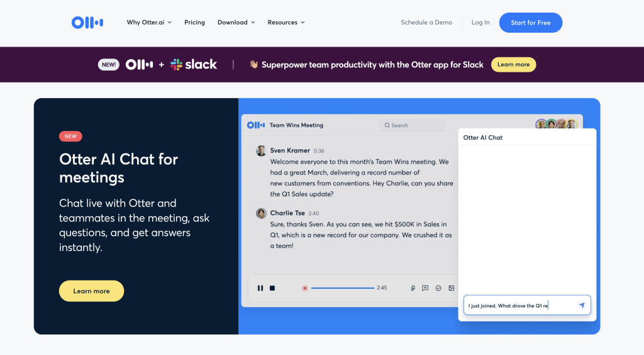Select the action item checkmark icon
Viewport: 644px width, 355px height.
tap(438, 288)
